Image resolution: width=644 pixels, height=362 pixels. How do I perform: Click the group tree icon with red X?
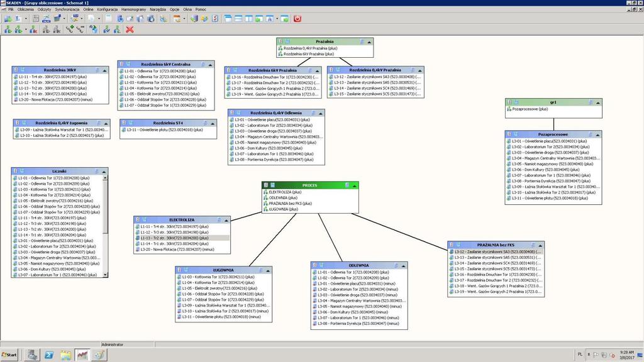(33, 30)
